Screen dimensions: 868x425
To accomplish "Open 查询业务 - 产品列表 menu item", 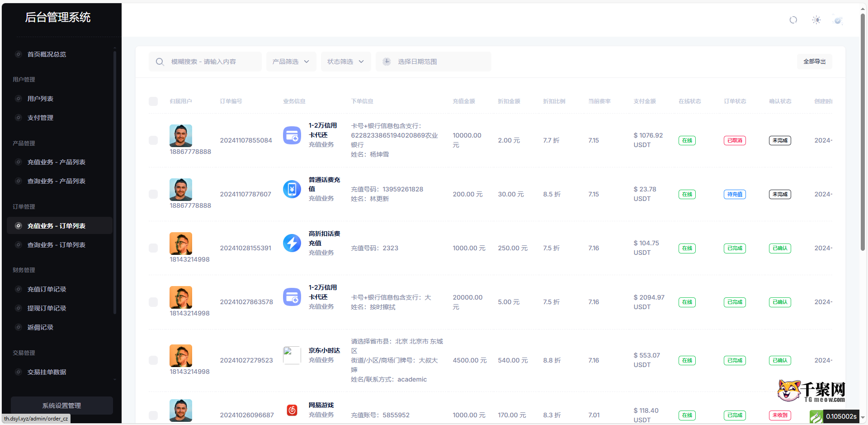I will 60,181.
